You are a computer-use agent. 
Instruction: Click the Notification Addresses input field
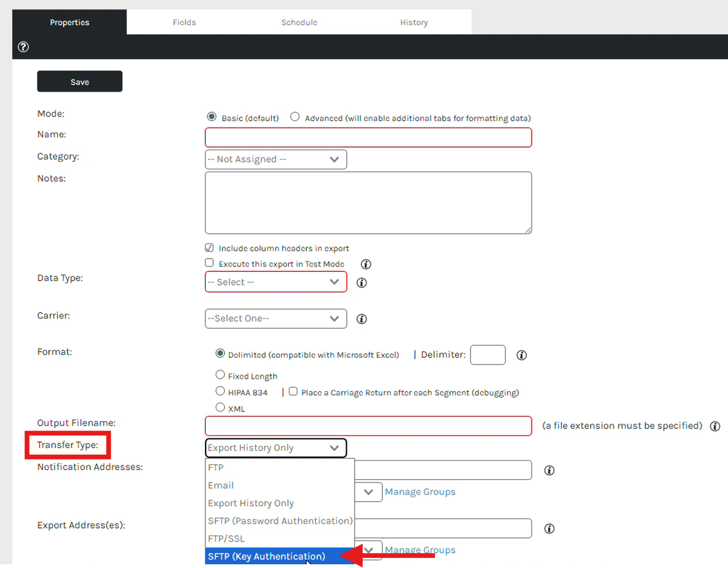click(443, 470)
